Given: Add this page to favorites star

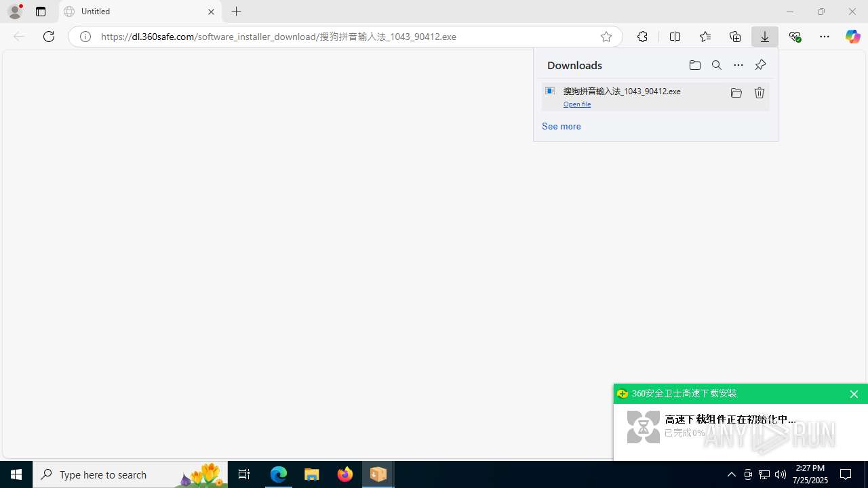Looking at the screenshot, I should pos(606,37).
